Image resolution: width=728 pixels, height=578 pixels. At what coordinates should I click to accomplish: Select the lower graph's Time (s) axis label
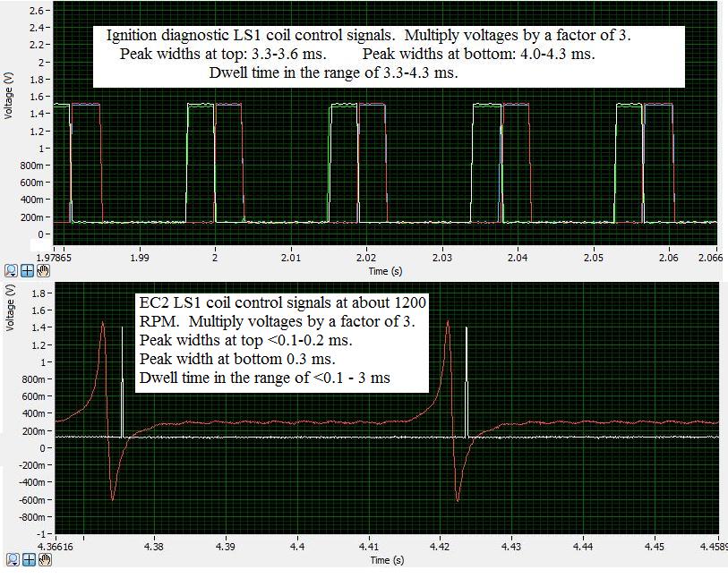point(380,560)
